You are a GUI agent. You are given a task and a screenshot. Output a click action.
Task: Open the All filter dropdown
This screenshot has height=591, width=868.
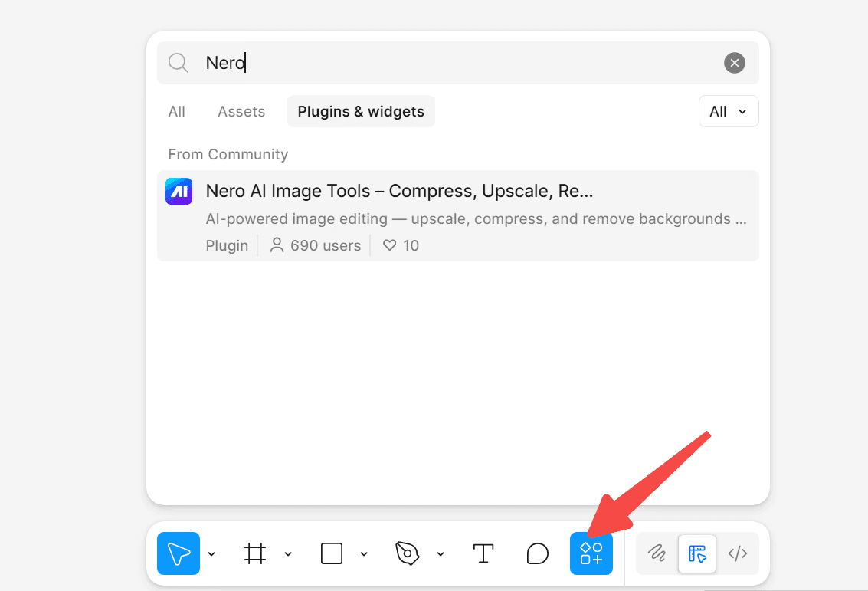[x=729, y=111]
